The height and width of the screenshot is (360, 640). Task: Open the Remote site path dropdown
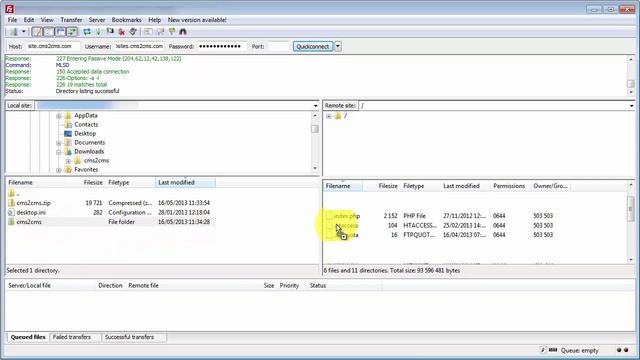(631, 106)
